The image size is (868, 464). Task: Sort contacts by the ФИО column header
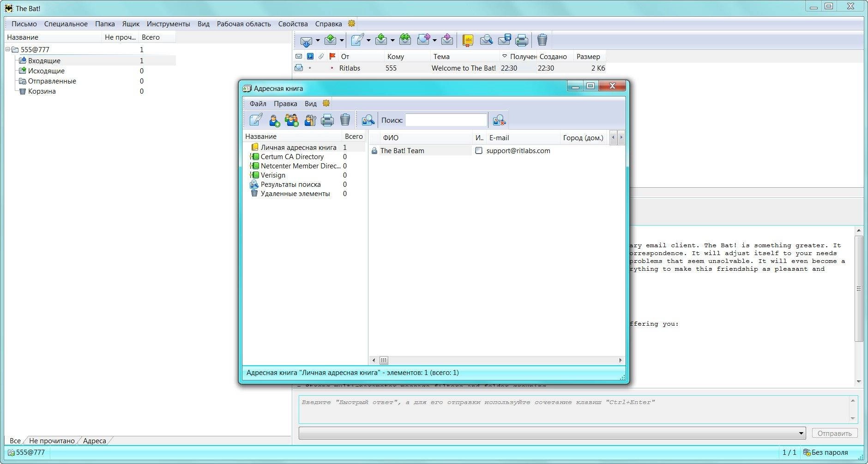coord(426,137)
